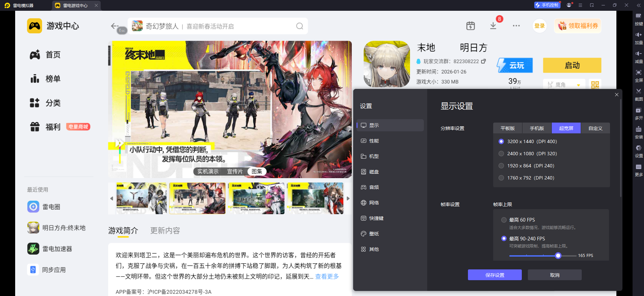Open 雷电圈 from recently used
The width and height of the screenshot is (644, 296).
[44, 207]
